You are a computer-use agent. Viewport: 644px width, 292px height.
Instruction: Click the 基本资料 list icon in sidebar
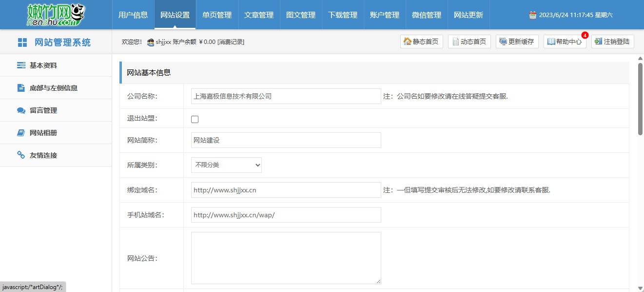click(x=21, y=65)
